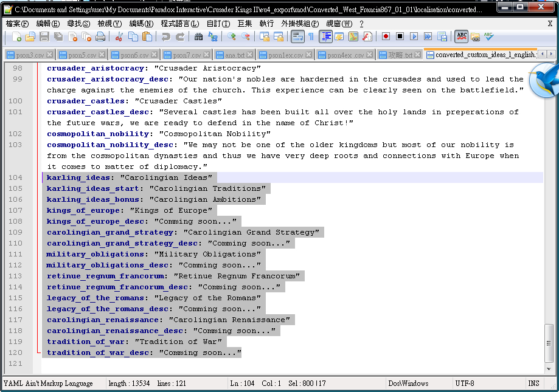The width and height of the screenshot is (559, 392).
Task: Open Find dialog with binoculars icon
Action: (198, 36)
